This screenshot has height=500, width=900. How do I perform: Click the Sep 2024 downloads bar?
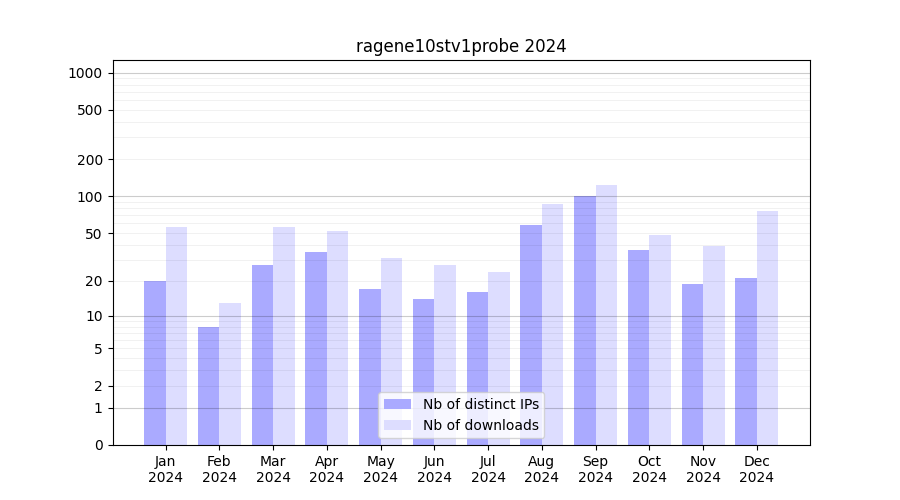(x=606, y=315)
